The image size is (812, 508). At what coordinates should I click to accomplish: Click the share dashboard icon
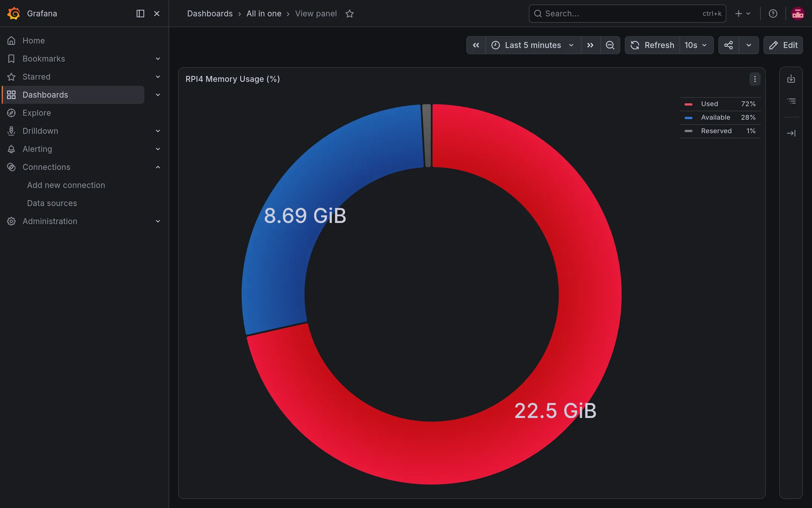tap(729, 45)
